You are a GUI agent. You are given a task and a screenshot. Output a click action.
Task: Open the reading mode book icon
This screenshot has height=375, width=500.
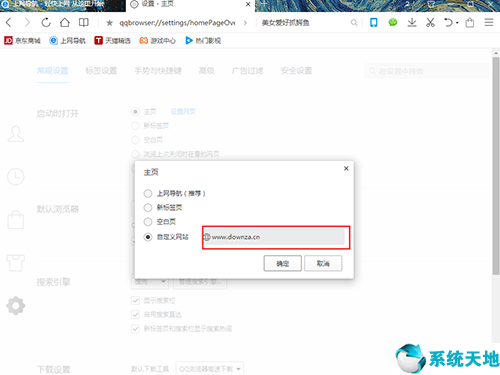[83, 23]
